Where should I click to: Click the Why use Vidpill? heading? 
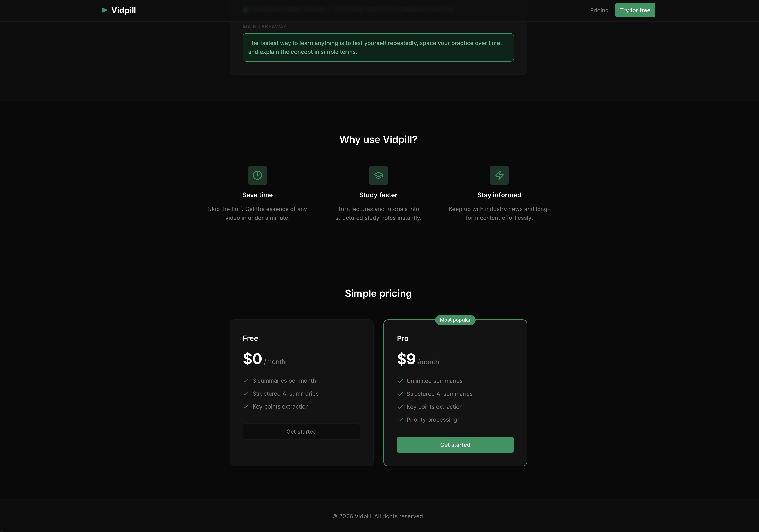coord(378,139)
